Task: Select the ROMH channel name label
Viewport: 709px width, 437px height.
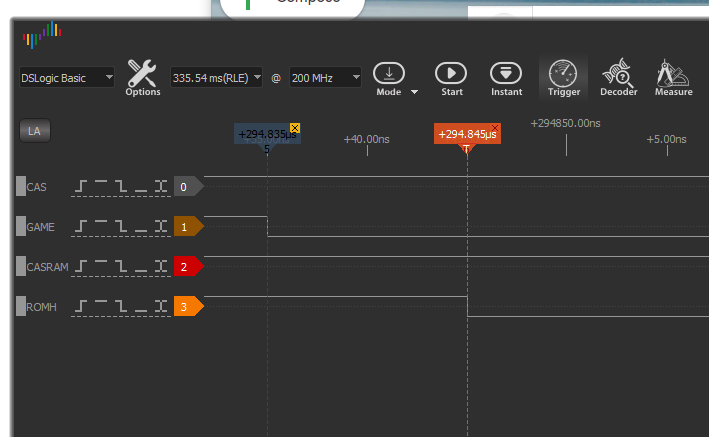Action: pos(41,307)
